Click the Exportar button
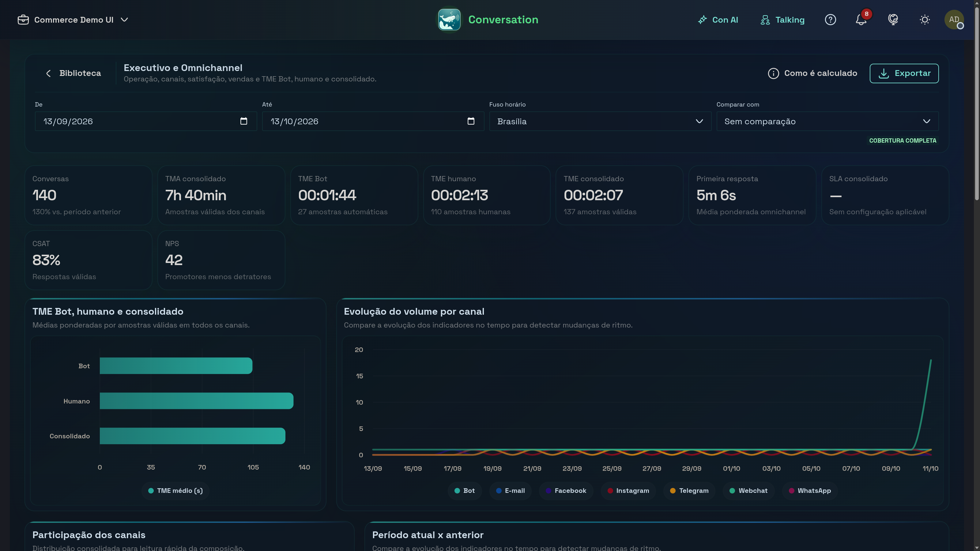This screenshot has width=980, height=551. click(904, 73)
